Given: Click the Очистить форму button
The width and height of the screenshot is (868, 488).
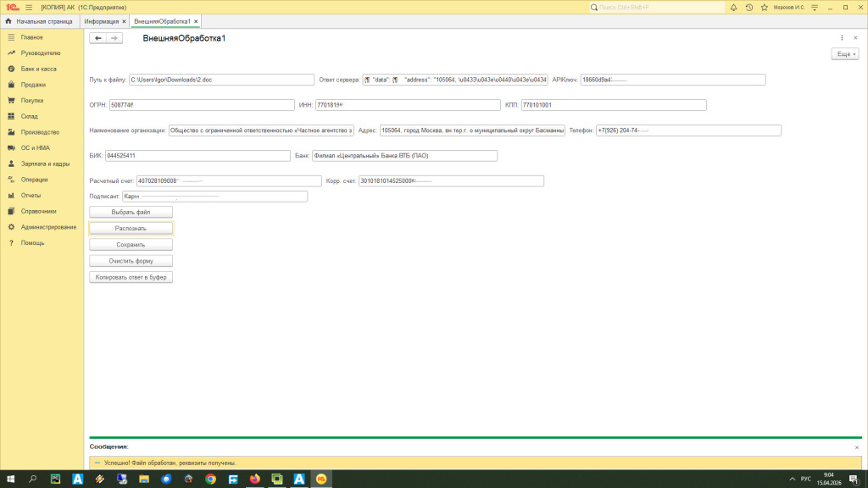Looking at the screenshot, I should [131, 261].
